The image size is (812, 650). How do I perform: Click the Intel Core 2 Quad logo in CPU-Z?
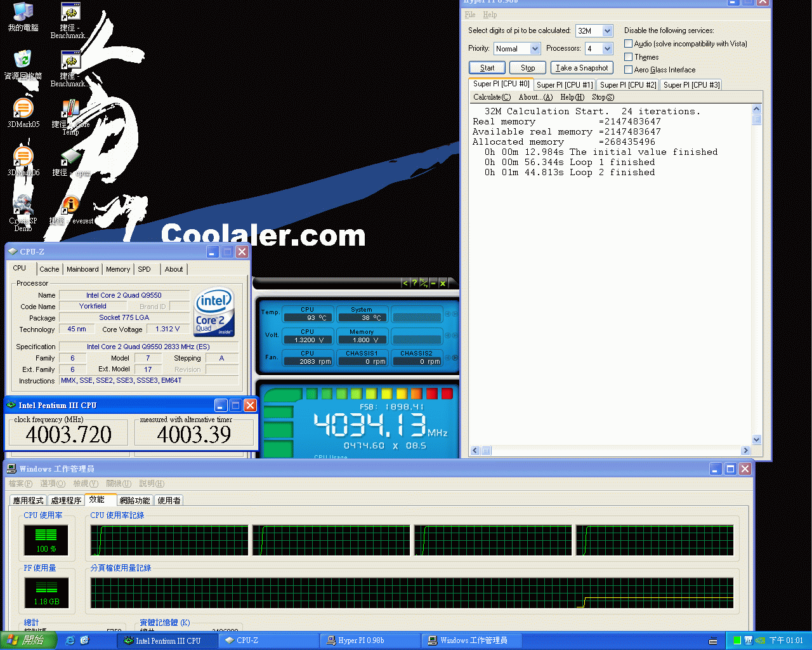pyautogui.click(x=214, y=312)
